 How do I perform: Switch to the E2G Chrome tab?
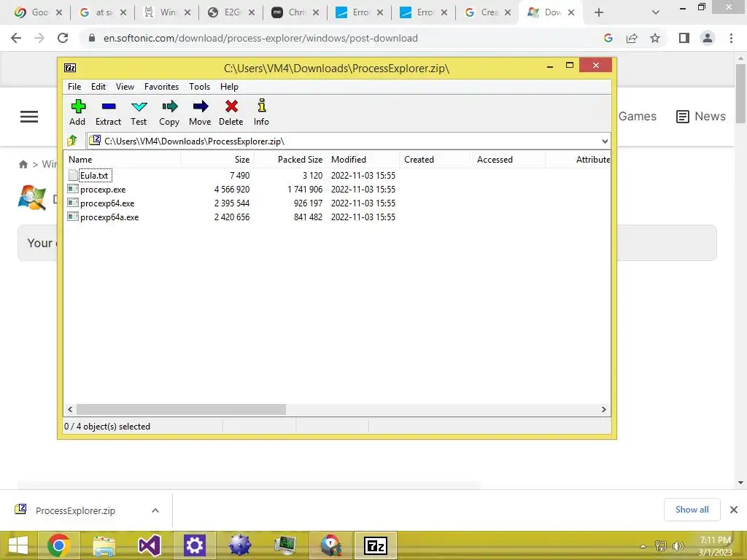(x=231, y=12)
